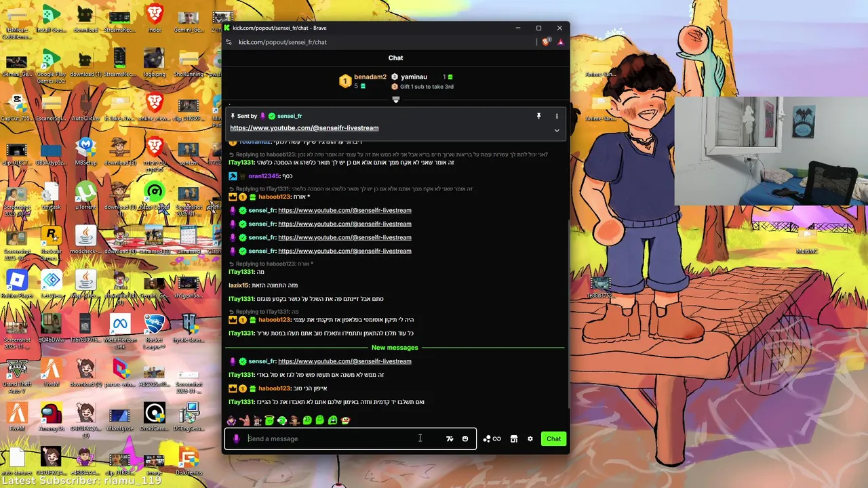Open uTorrent desktop shortcut
The image size is (868, 488).
85,196
